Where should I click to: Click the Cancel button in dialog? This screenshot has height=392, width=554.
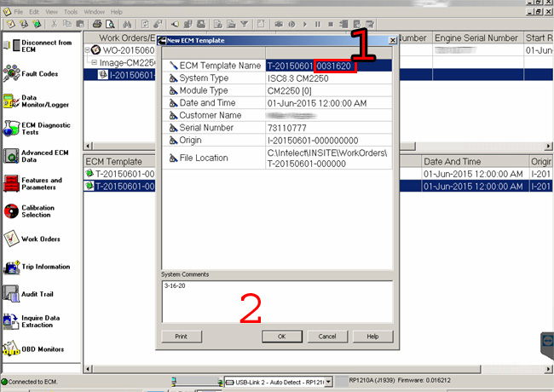click(327, 337)
